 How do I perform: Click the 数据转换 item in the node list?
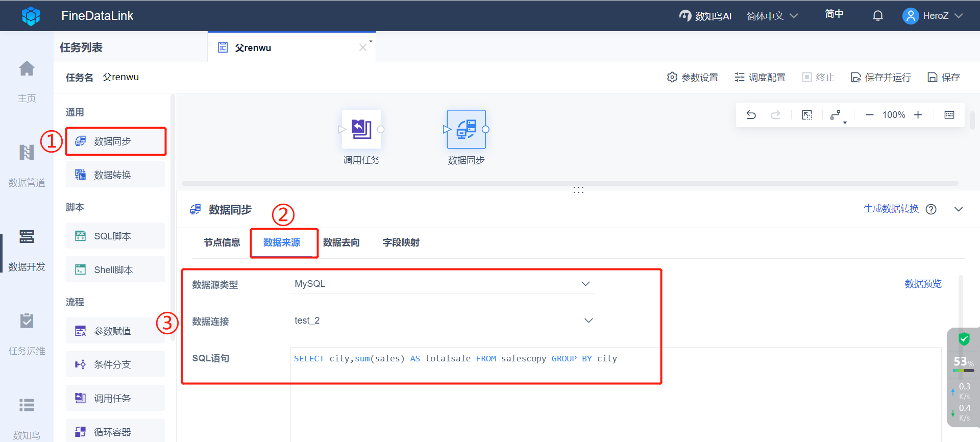tap(115, 175)
